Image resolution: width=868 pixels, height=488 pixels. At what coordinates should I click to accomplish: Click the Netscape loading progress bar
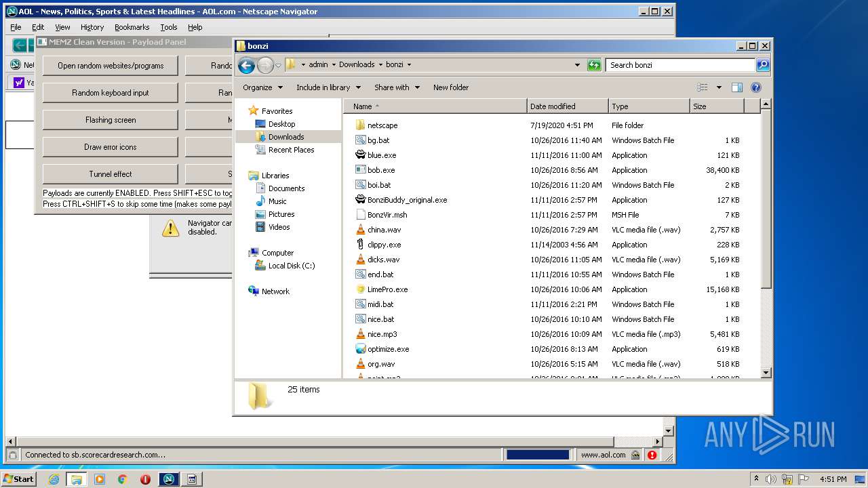(538, 455)
